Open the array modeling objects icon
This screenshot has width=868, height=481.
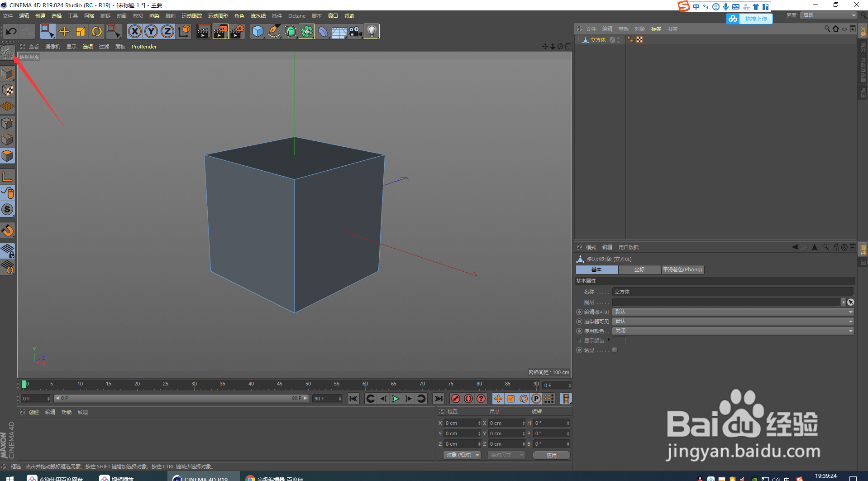pyautogui.click(x=307, y=31)
